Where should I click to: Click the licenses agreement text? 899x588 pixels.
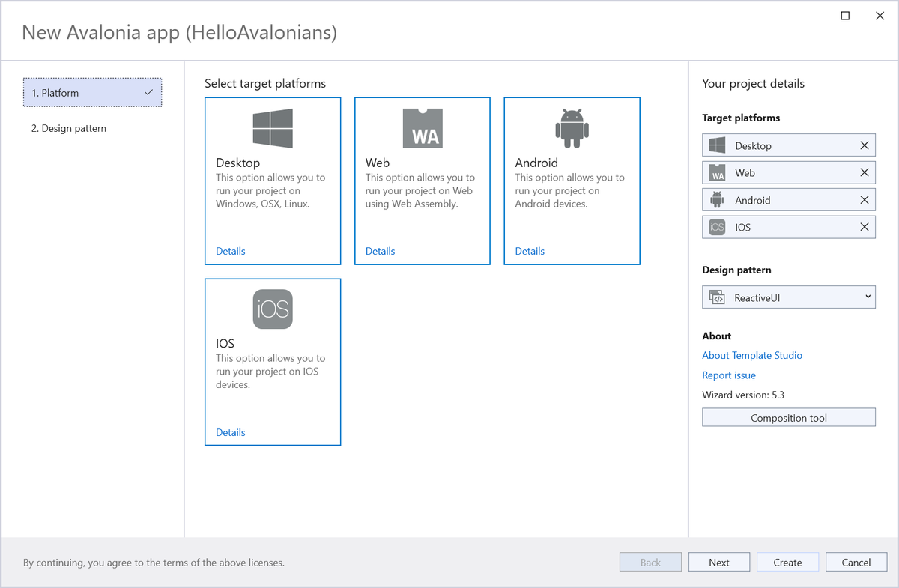[x=154, y=563]
